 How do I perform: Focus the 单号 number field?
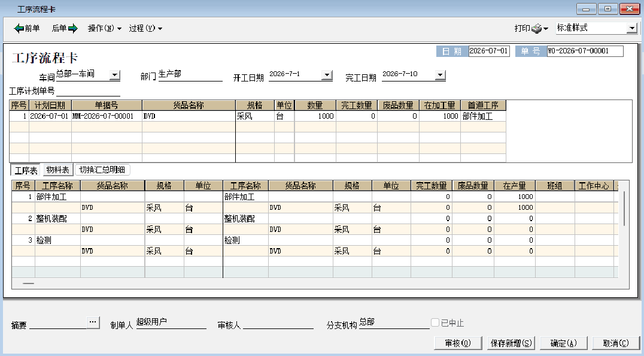pyautogui.click(x=585, y=51)
